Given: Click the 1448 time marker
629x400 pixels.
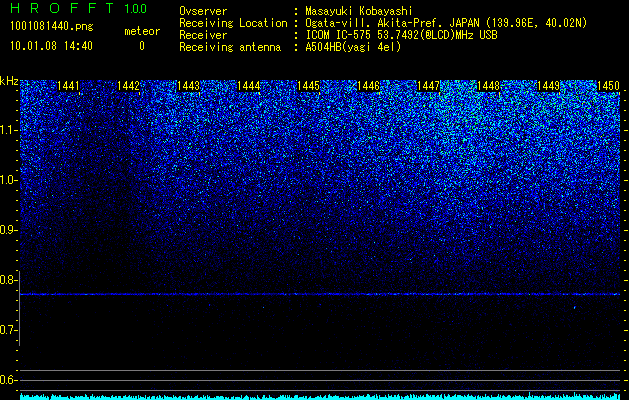Looking at the screenshot, I should (489, 85).
